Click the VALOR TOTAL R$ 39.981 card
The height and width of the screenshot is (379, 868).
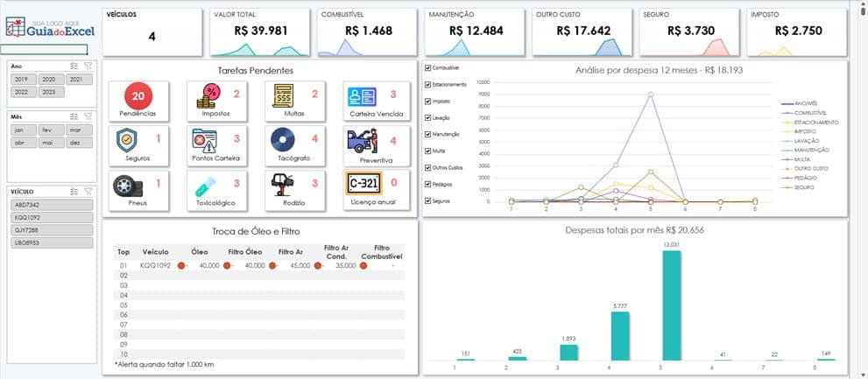point(260,32)
